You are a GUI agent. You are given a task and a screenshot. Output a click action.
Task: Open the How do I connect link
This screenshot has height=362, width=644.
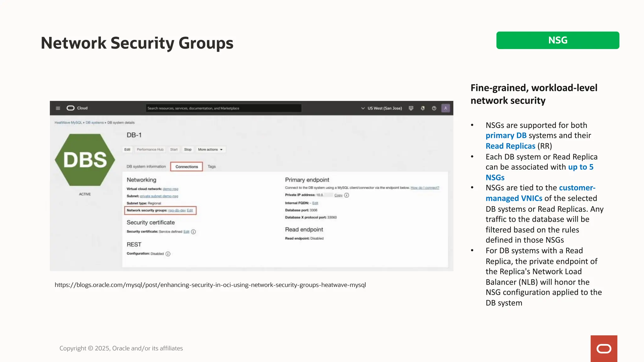point(425,188)
